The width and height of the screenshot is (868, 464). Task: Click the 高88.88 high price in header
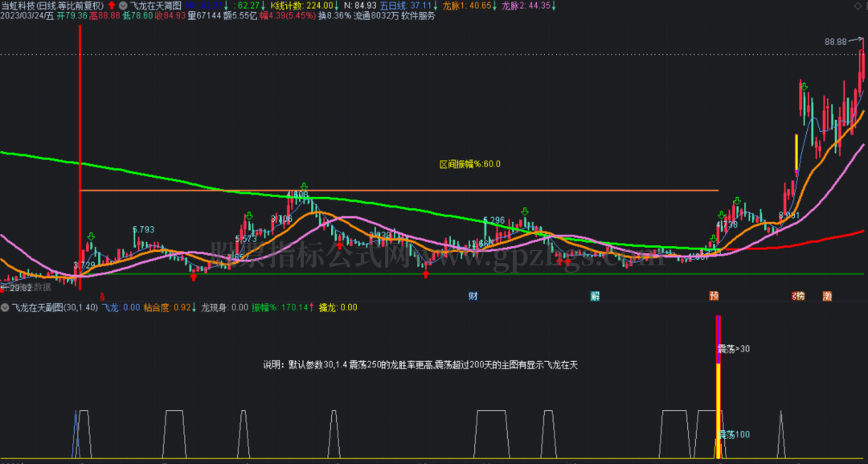pos(104,16)
